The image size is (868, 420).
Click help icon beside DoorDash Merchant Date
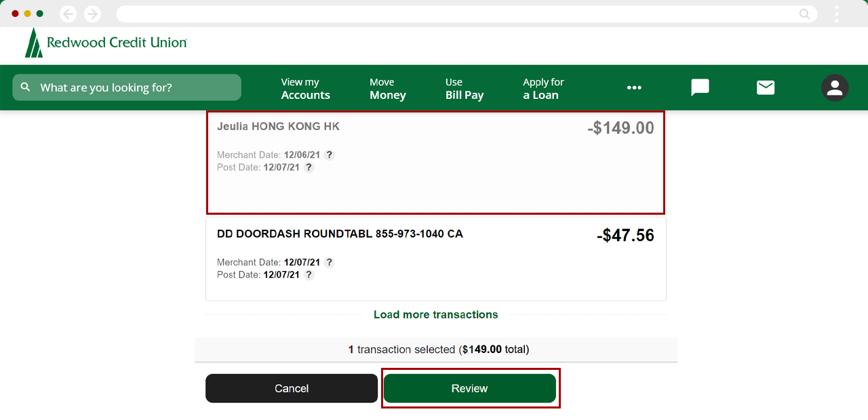click(329, 262)
